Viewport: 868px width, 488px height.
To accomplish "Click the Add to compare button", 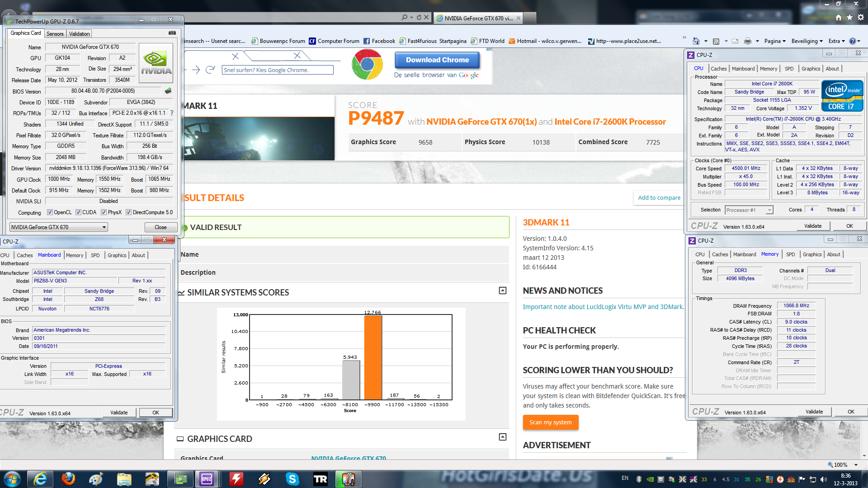I will [659, 197].
